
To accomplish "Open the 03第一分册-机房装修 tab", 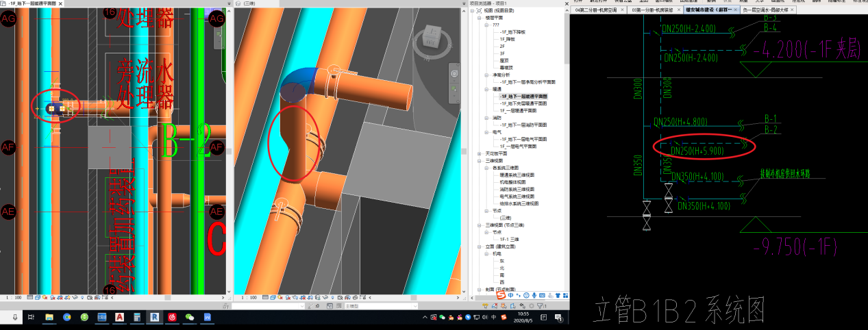I will point(654,10).
